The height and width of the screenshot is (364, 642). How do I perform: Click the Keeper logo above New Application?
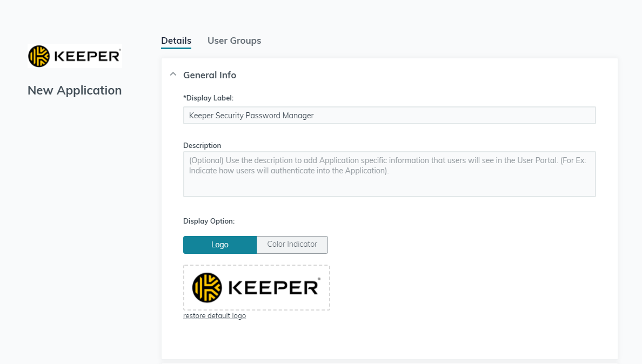[x=75, y=56]
